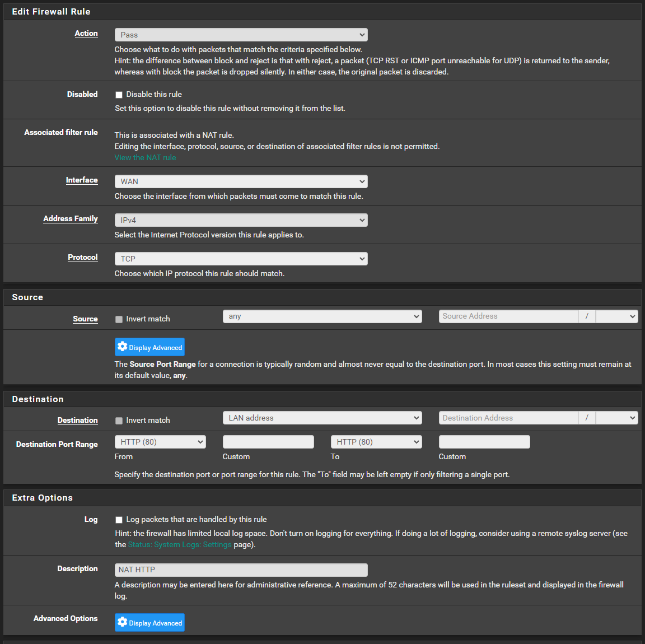This screenshot has width=645, height=644.
Task: Click the underlined Source field label
Action: click(x=86, y=319)
